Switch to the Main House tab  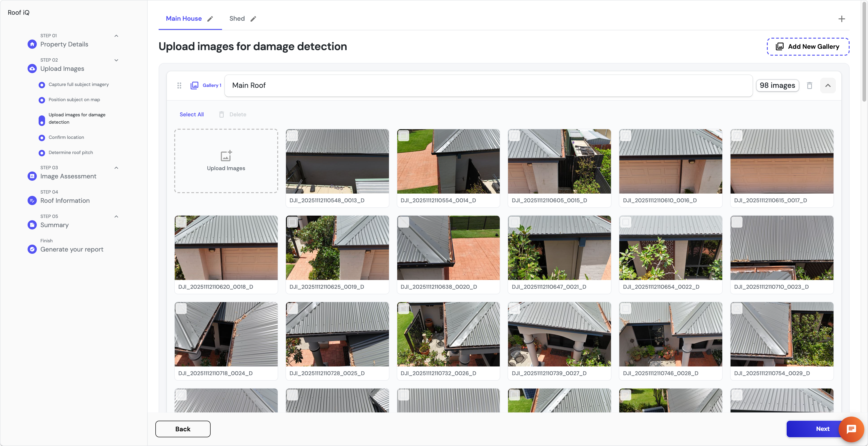pyautogui.click(x=184, y=19)
